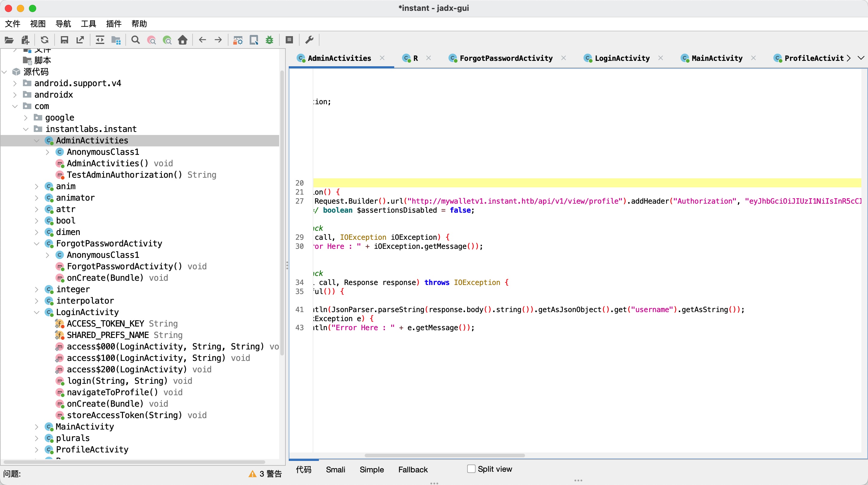Image resolution: width=868 pixels, height=485 pixels.
Task: Enable the Split view checkbox
Action: [471, 469]
